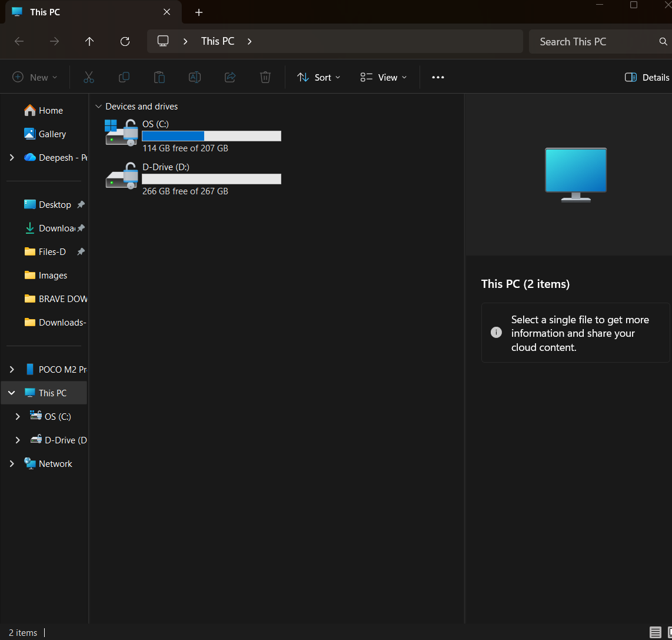The image size is (672, 640).
Task: Click the large monitor thumbnail in Details pane
Action: point(575,175)
